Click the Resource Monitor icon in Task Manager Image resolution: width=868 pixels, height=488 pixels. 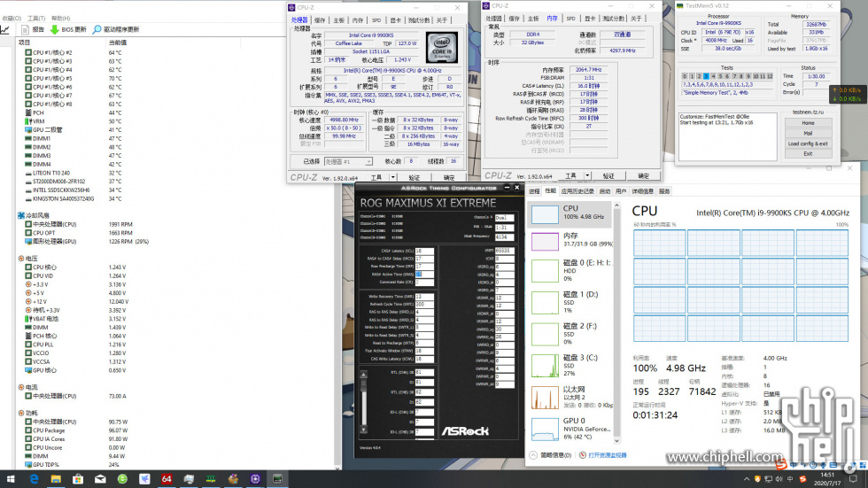click(x=583, y=455)
